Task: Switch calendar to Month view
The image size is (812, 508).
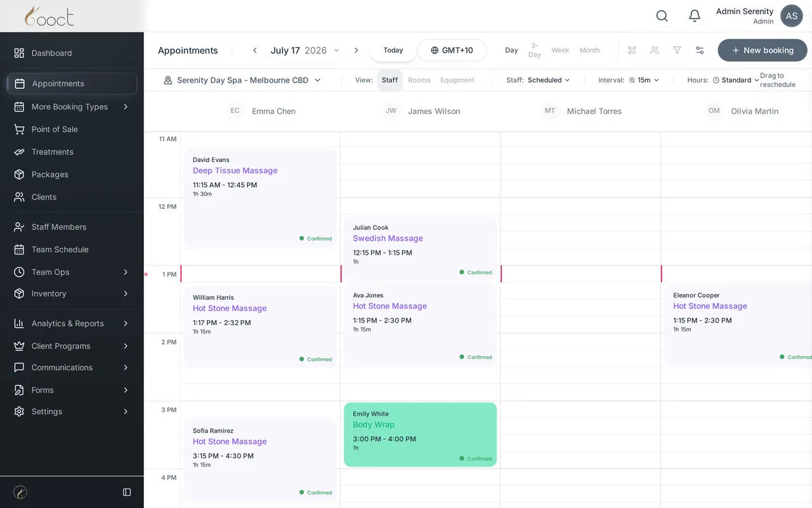Action: 589,50
